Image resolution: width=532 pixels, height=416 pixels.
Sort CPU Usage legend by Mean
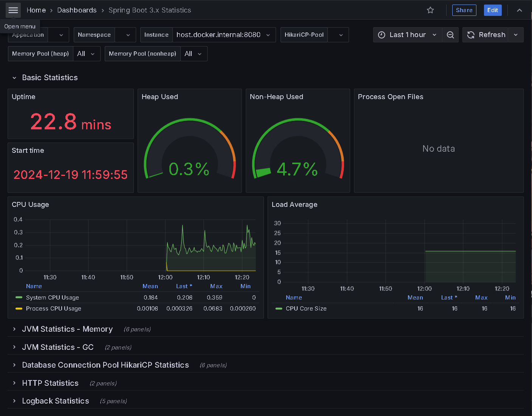click(x=150, y=286)
